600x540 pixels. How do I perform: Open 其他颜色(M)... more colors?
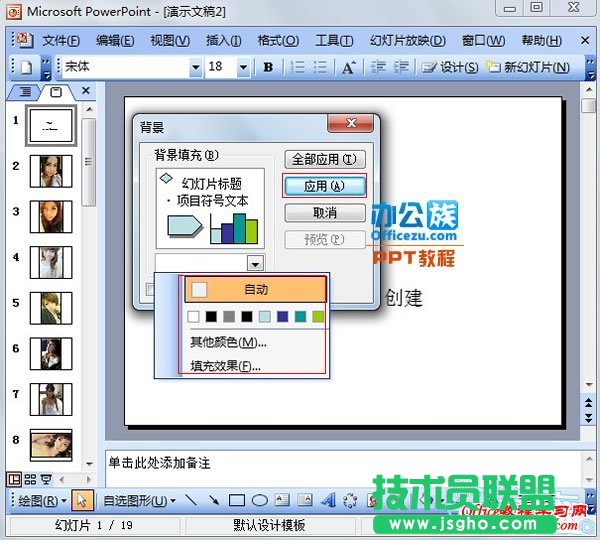click(228, 342)
